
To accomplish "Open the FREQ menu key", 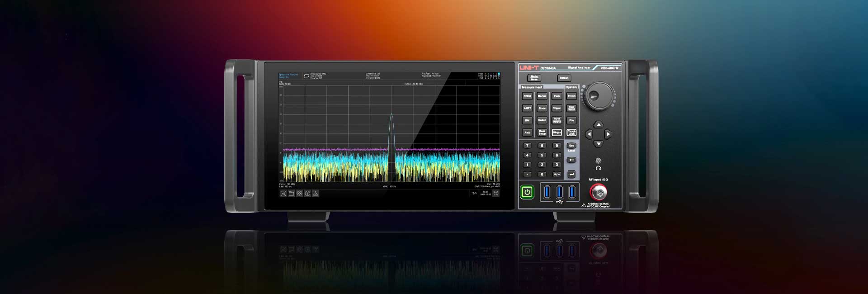I will pyautogui.click(x=527, y=96).
